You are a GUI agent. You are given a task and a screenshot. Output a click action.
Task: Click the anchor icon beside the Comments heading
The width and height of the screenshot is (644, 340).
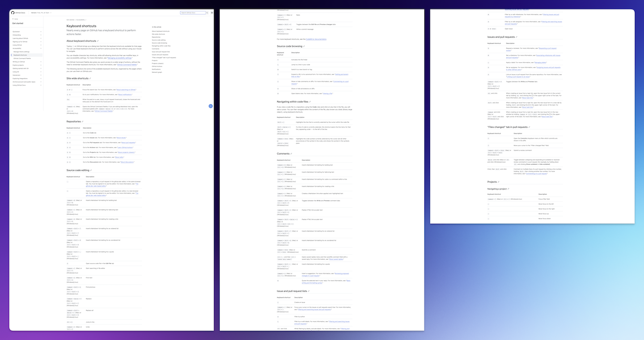[x=292, y=154]
